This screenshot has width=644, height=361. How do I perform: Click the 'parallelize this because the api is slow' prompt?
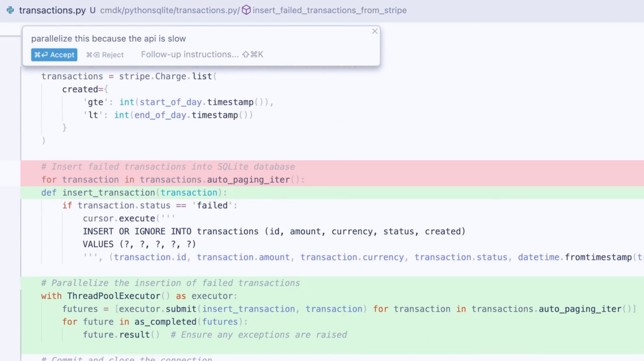[x=108, y=38]
